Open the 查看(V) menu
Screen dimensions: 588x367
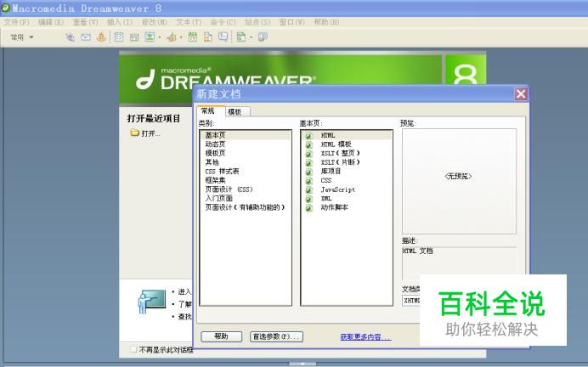coord(85,22)
